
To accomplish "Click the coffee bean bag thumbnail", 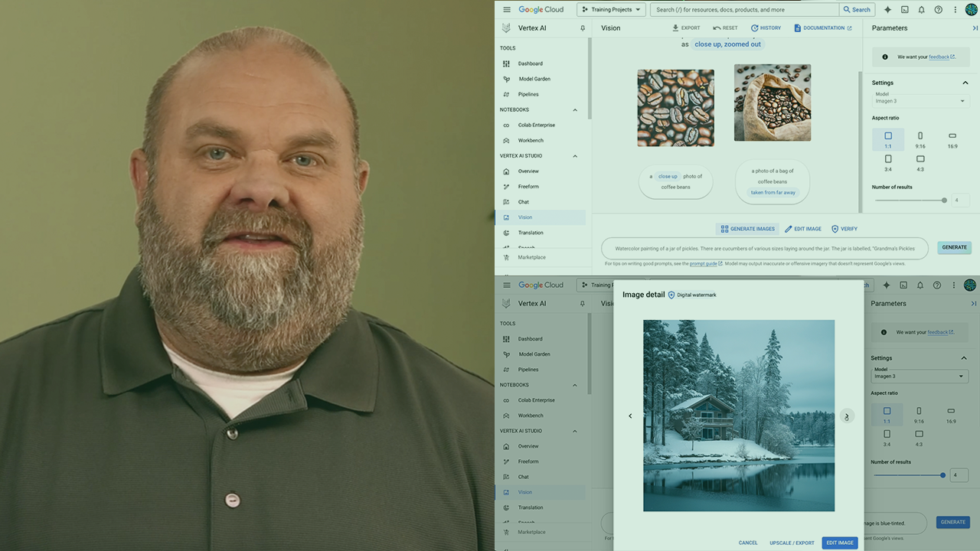I will (x=772, y=103).
